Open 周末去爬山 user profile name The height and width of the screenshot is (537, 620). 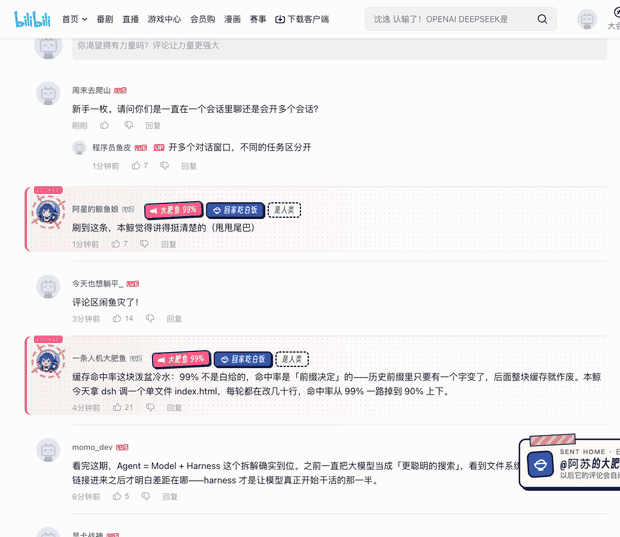(x=91, y=91)
